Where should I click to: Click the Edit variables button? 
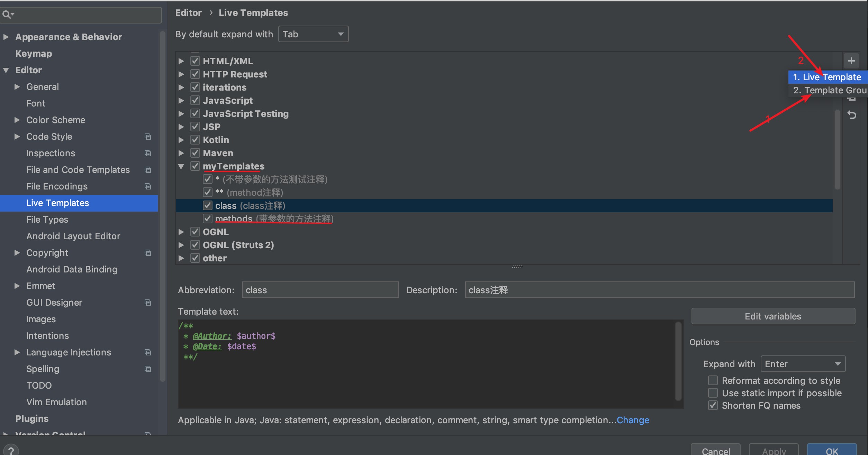[x=773, y=316]
